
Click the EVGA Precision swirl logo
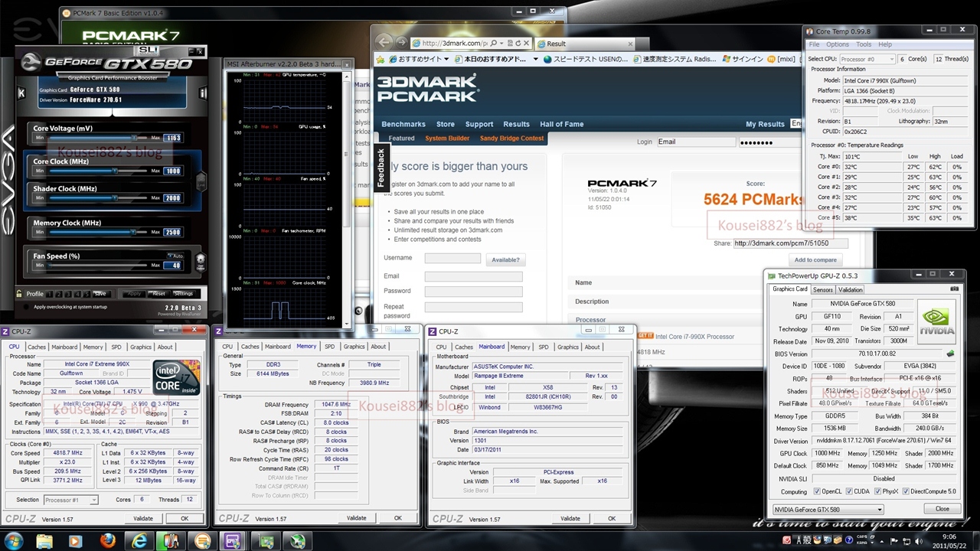(x=30, y=63)
